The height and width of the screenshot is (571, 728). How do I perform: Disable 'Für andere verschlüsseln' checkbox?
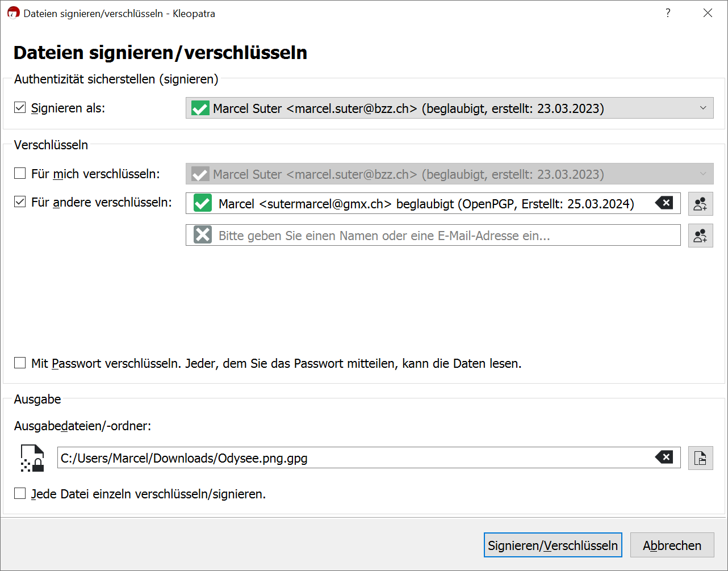[20, 202]
